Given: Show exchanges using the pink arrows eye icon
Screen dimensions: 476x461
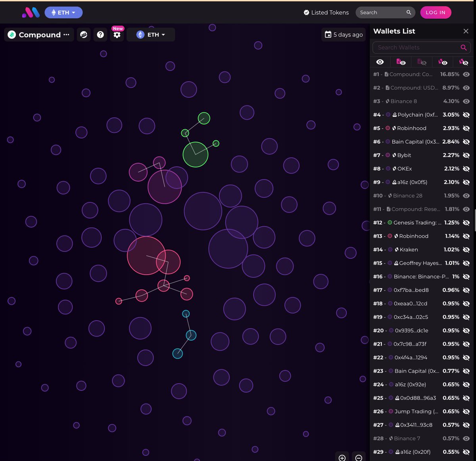Looking at the screenshot, I should (x=443, y=62).
